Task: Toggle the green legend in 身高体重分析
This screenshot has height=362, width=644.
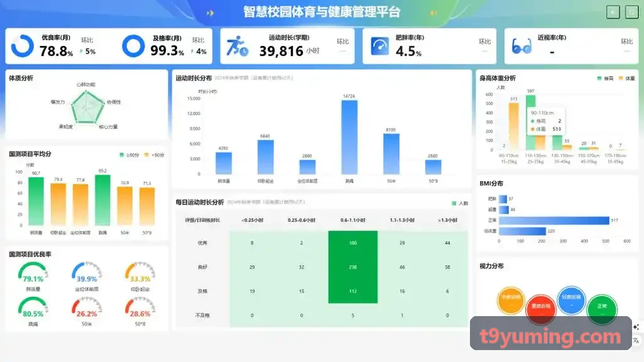Action: click(x=605, y=78)
